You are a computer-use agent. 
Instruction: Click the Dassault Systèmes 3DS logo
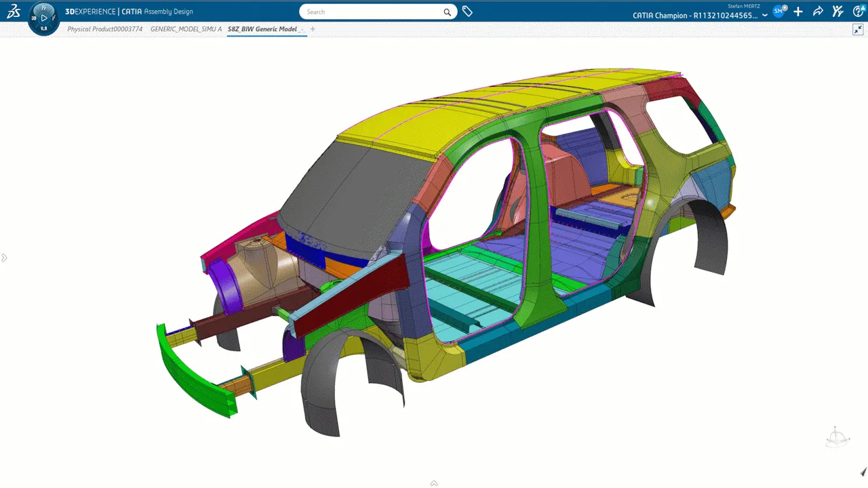coord(12,12)
